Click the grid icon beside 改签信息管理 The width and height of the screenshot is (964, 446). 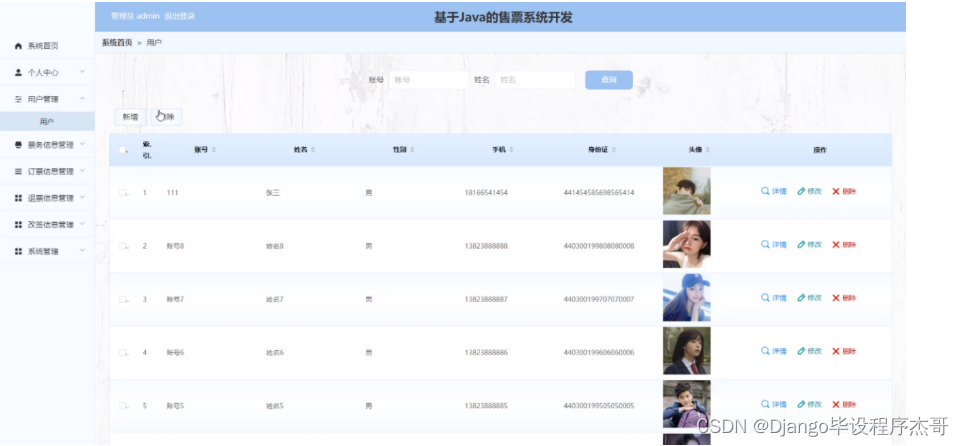coord(18,225)
